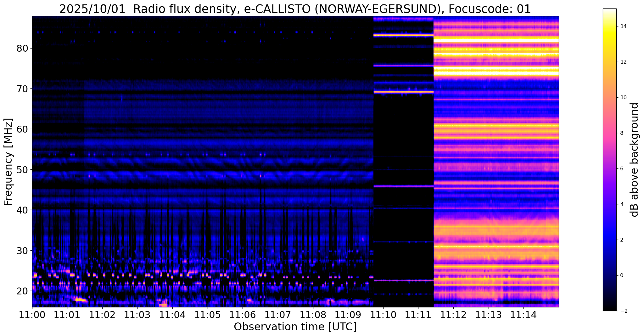The image size is (644, 336).
Task: Select the 11:07 time tick label
Action: coord(278,315)
